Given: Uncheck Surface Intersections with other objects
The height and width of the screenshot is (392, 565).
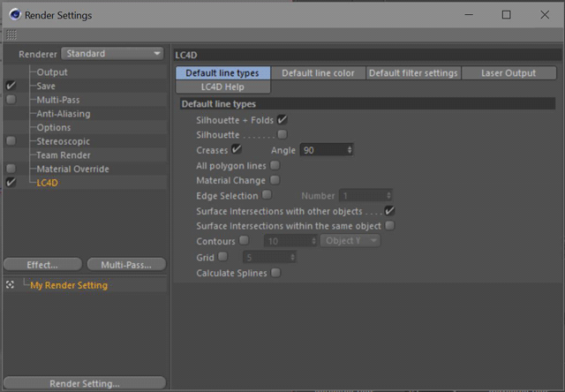Looking at the screenshot, I should [389, 210].
